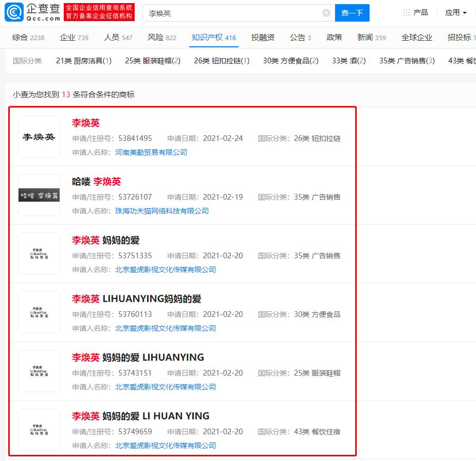Click the Qcc.com logo icon
The height and width of the screenshot is (461, 476).
[14, 12]
